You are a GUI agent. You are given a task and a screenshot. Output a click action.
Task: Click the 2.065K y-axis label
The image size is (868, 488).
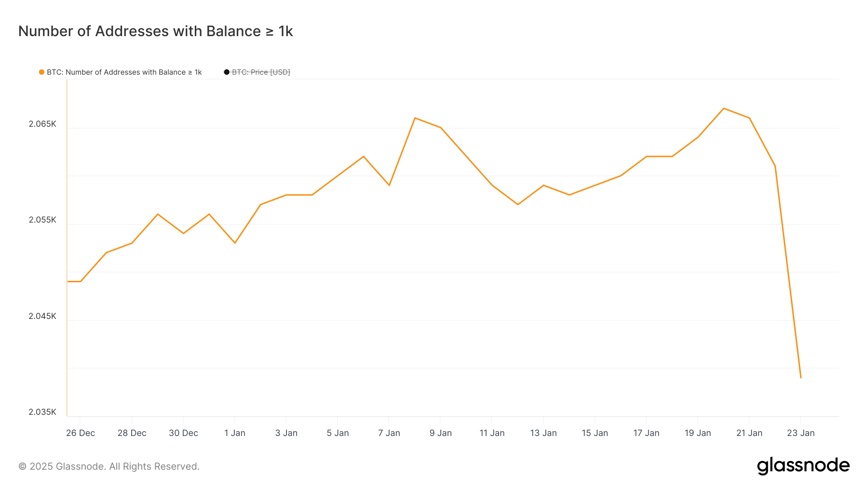click(x=42, y=124)
